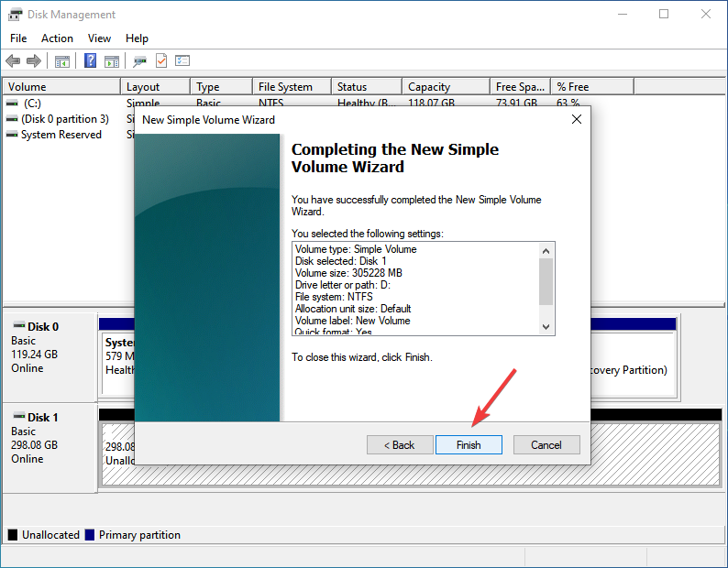This screenshot has width=728, height=568.
Task: Click the Connect/Rescan disks toolbar icon
Action: (x=139, y=61)
